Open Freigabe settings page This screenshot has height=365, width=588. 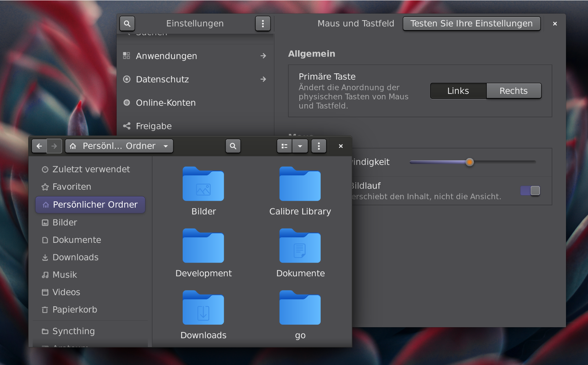coord(195,126)
